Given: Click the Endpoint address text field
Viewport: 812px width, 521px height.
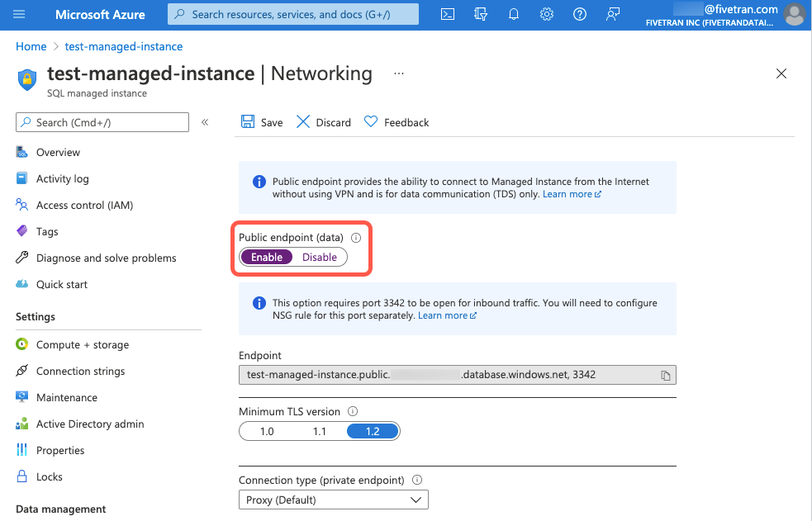Looking at the screenshot, I should pyautogui.click(x=458, y=375).
